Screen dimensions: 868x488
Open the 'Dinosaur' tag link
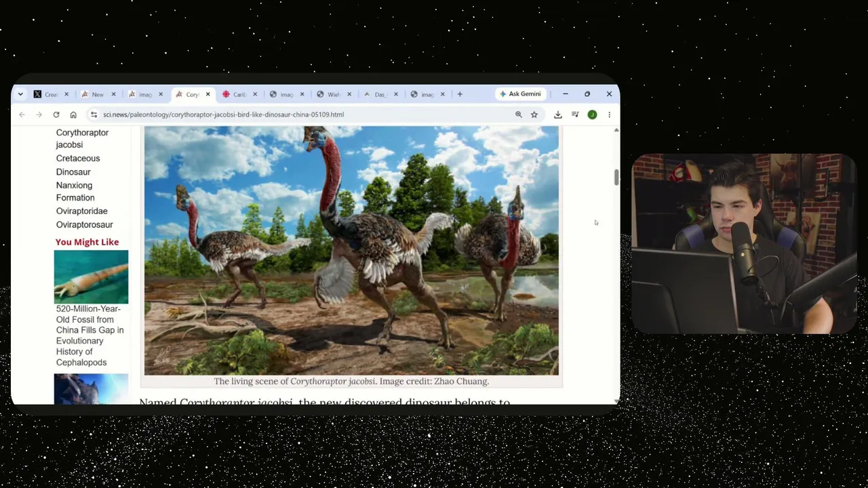click(x=73, y=172)
